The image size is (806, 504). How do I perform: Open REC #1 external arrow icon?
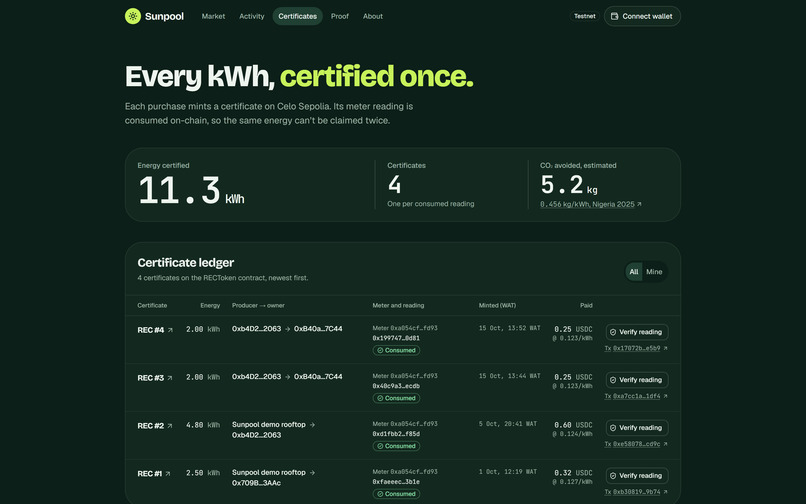(168, 474)
